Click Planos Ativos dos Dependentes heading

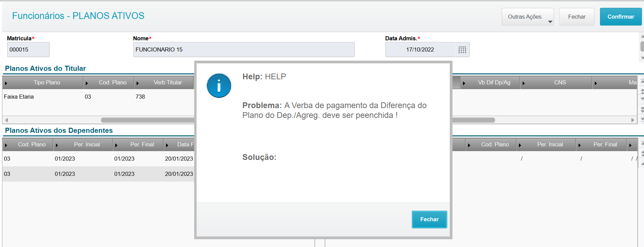[59, 130]
